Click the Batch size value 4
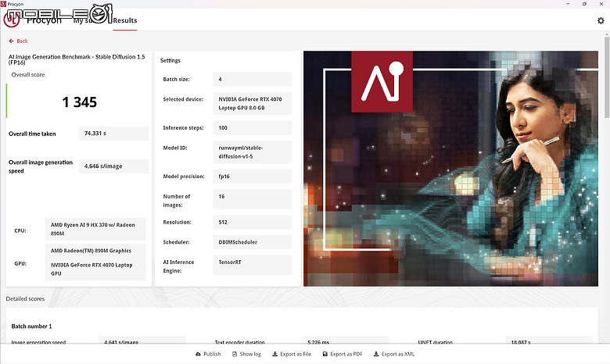 tap(252, 79)
